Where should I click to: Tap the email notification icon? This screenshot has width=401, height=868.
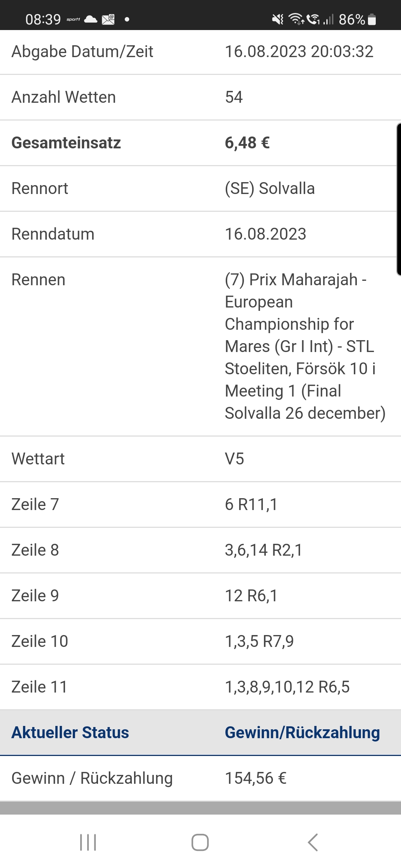click(108, 19)
